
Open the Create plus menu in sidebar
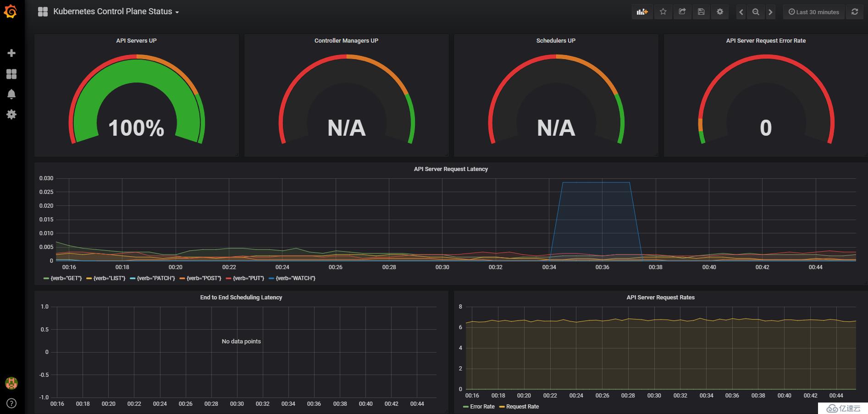pyautogui.click(x=11, y=53)
